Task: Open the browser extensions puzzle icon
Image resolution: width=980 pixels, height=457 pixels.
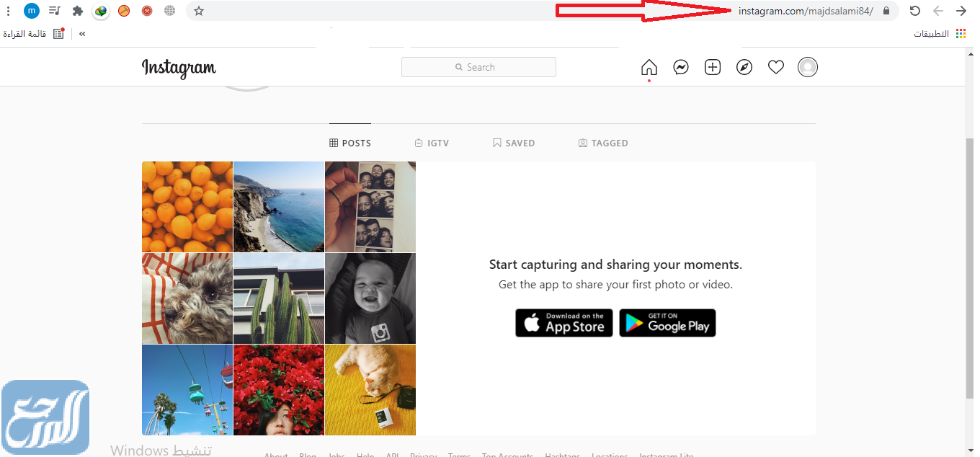Action: pyautogui.click(x=78, y=11)
